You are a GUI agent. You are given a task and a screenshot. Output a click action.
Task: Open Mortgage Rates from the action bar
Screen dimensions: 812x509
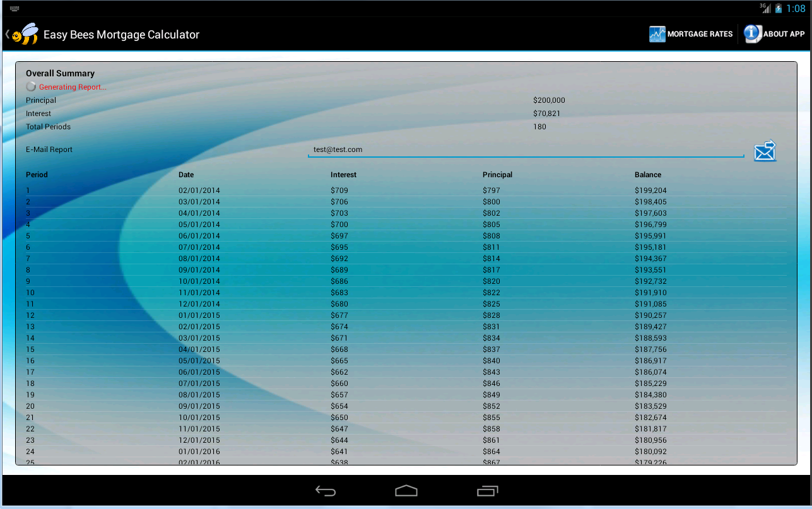click(x=691, y=34)
